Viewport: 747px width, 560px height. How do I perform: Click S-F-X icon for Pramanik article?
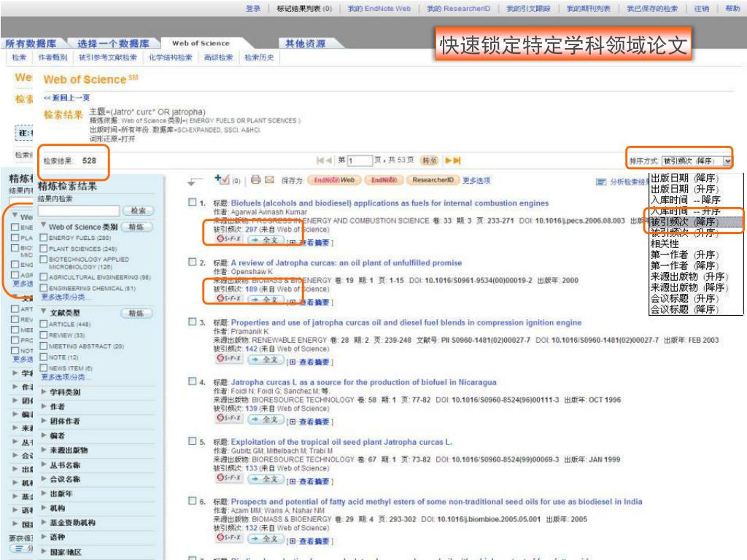(x=229, y=358)
